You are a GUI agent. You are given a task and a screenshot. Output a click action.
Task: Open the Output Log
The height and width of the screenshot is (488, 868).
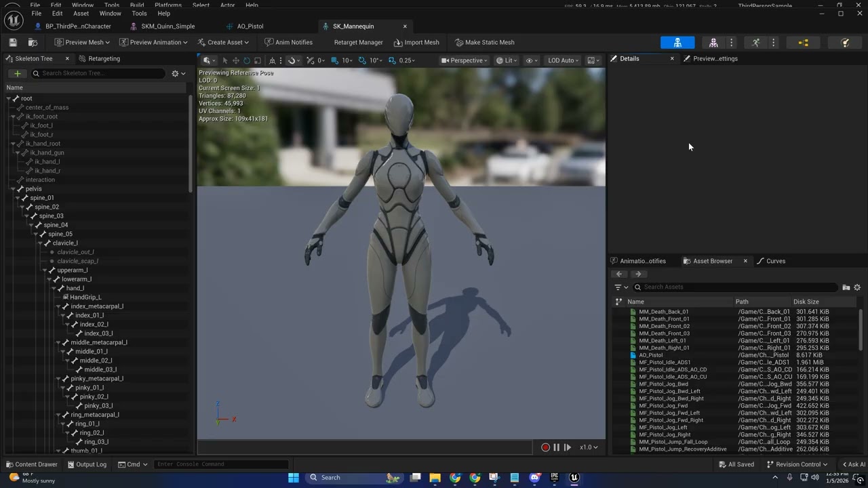point(87,464)
